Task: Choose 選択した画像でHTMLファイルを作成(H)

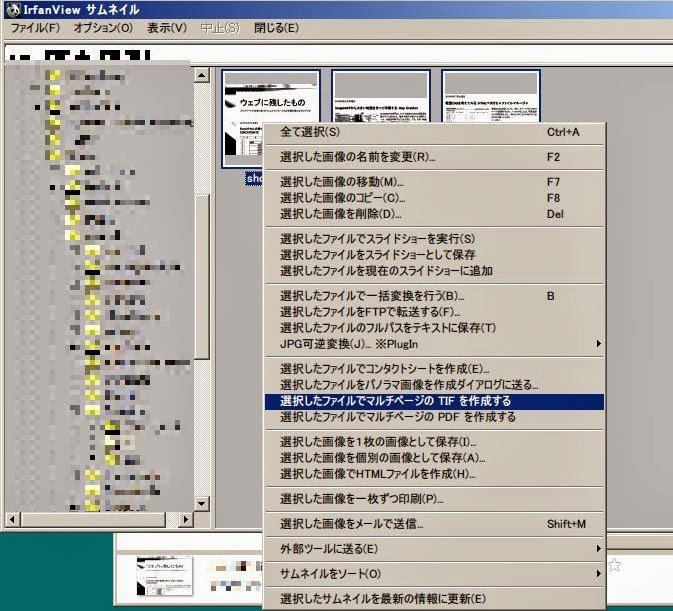Action: [434, 474]
